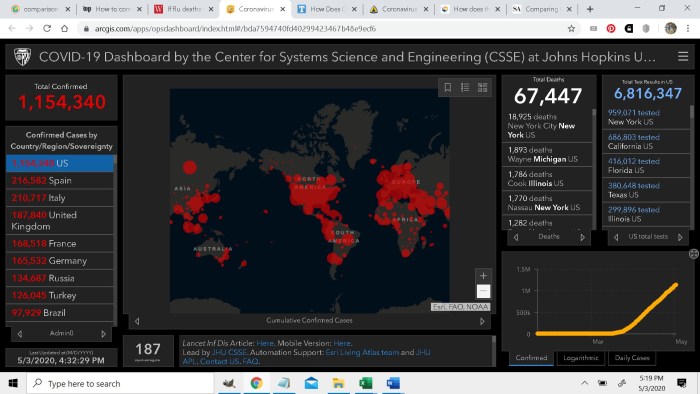This screenshot has width=700, height=394.
Task: Show next map after Cumulative Confirmed Cases
Action: click(482, 321)
